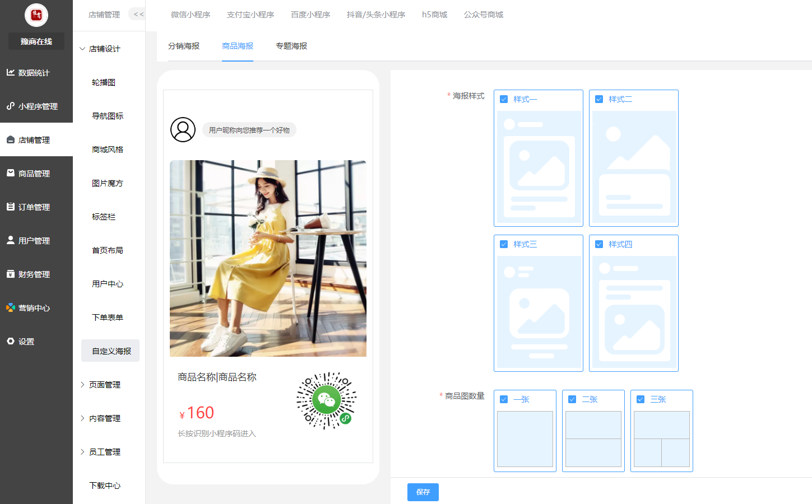Select 自定义海报 submenu item
This screenshot has width=812, height=504.
(110, 351)
